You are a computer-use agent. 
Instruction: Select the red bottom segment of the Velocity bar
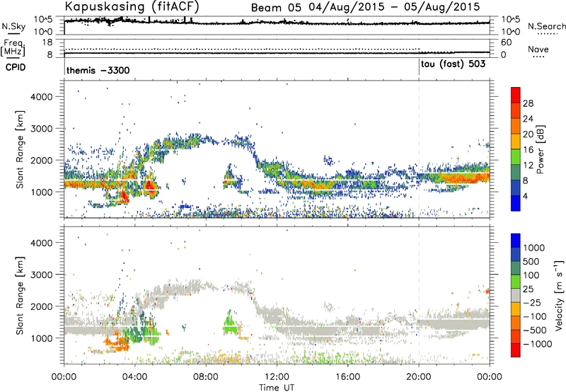[x=516, y=350]
